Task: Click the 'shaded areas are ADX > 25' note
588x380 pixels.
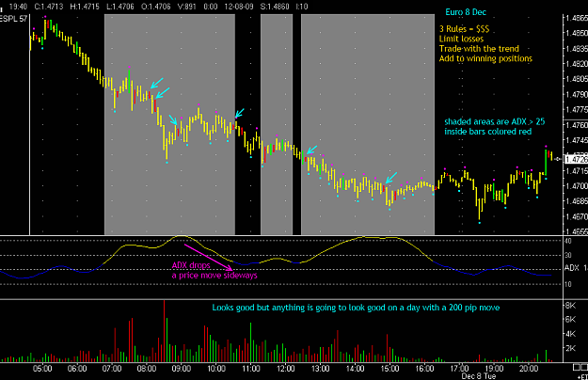Action: click(x=495, y=121)
